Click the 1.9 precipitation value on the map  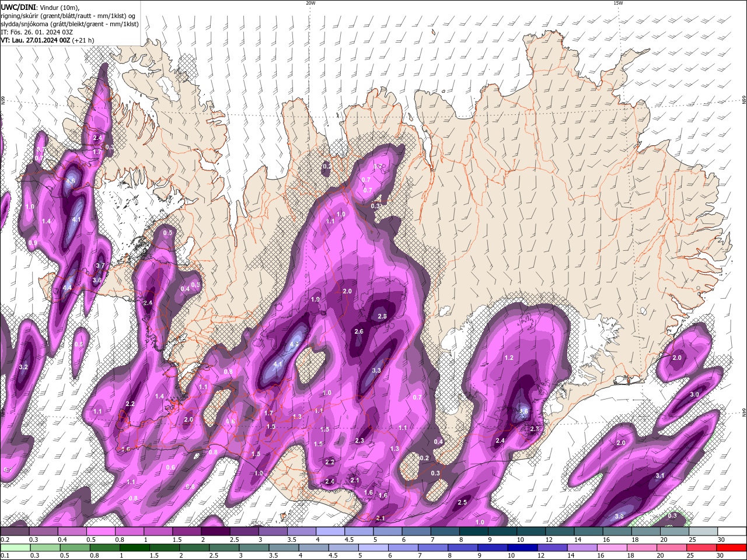[x=315, y=299]
